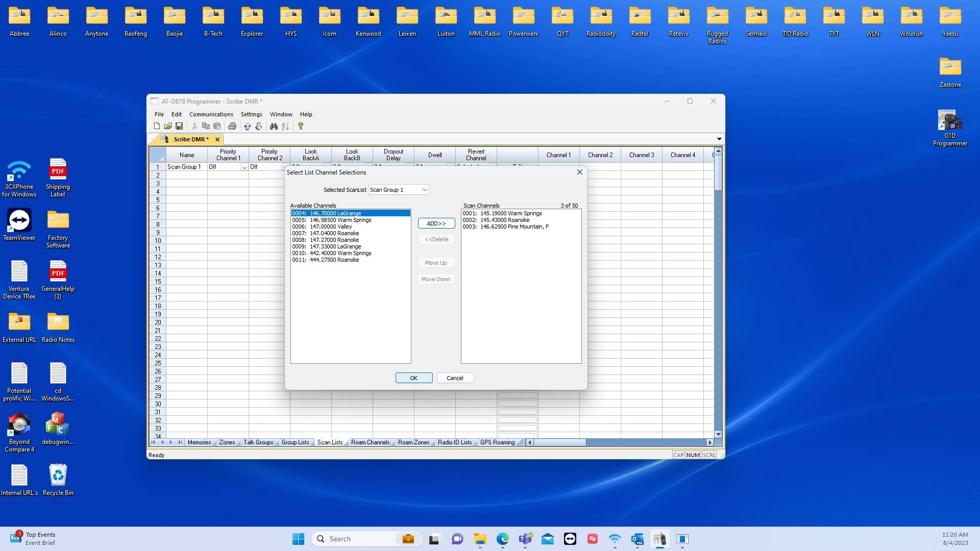
Task: Create a new file with toolbar icon
Action: coord(157,126)
